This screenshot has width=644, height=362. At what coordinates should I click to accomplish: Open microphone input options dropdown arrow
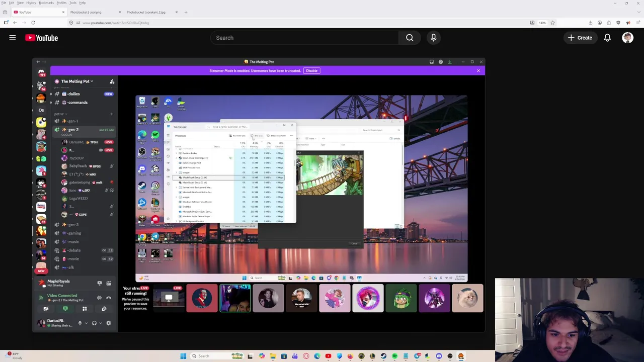coord(86,323)
